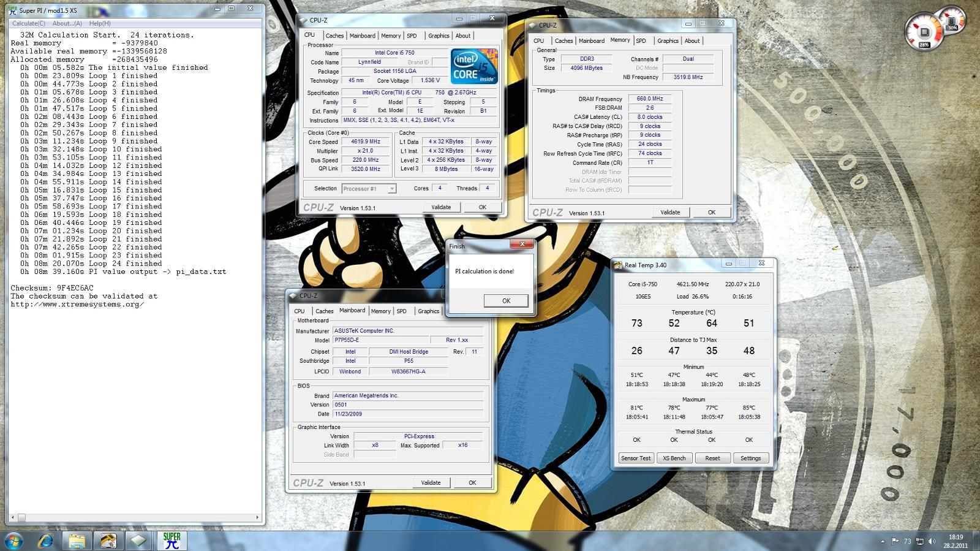Click the Checksum 9F4EC6AC line
The width and height of the screenshot is (980, 551).
(x=52, y=288)
